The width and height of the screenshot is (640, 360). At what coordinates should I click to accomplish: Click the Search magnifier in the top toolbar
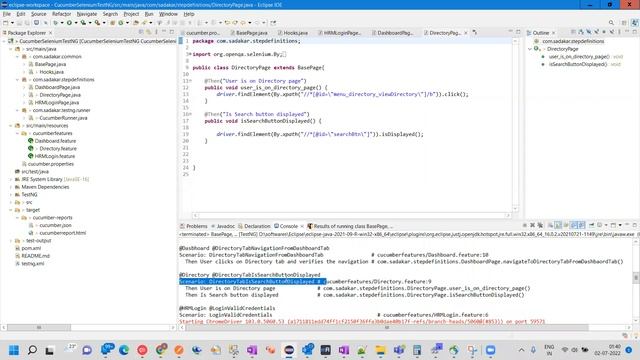click(611, 23)
